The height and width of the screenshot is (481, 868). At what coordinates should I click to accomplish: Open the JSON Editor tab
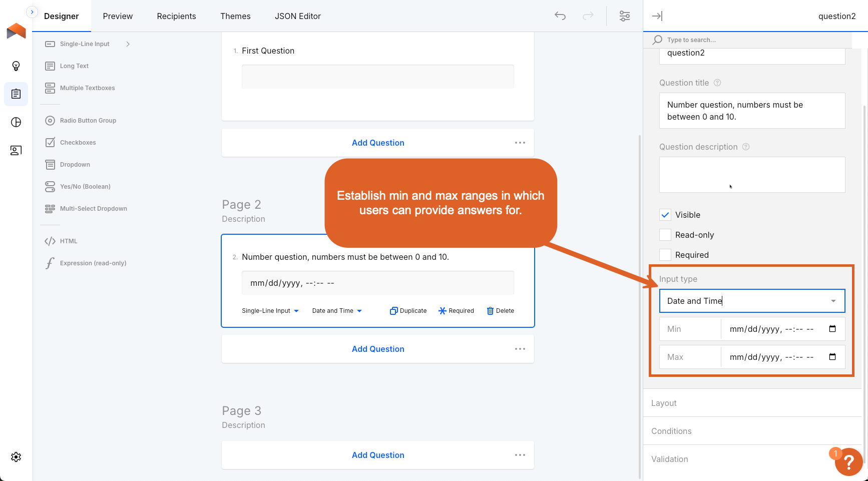297,16
